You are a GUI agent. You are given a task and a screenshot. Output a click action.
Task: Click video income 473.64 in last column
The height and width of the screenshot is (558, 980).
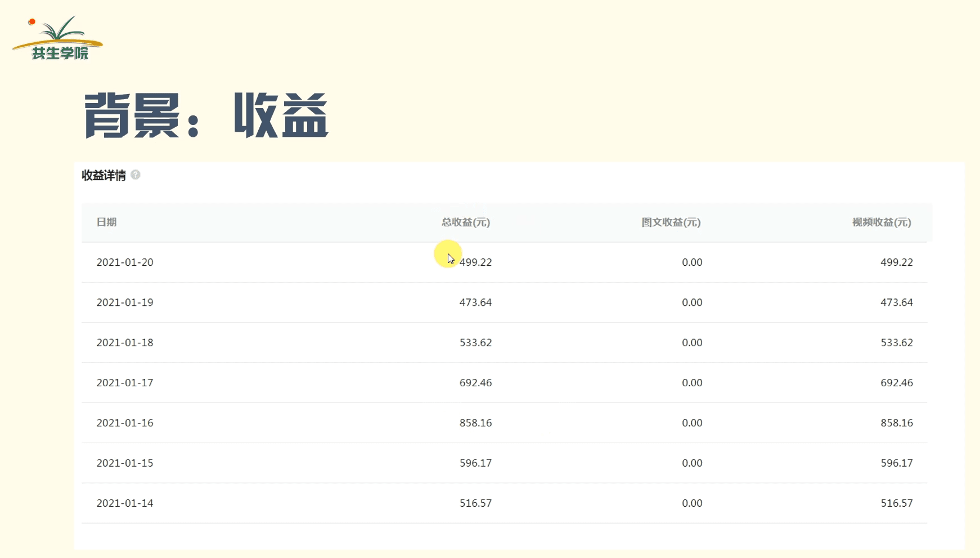(897, 302)
